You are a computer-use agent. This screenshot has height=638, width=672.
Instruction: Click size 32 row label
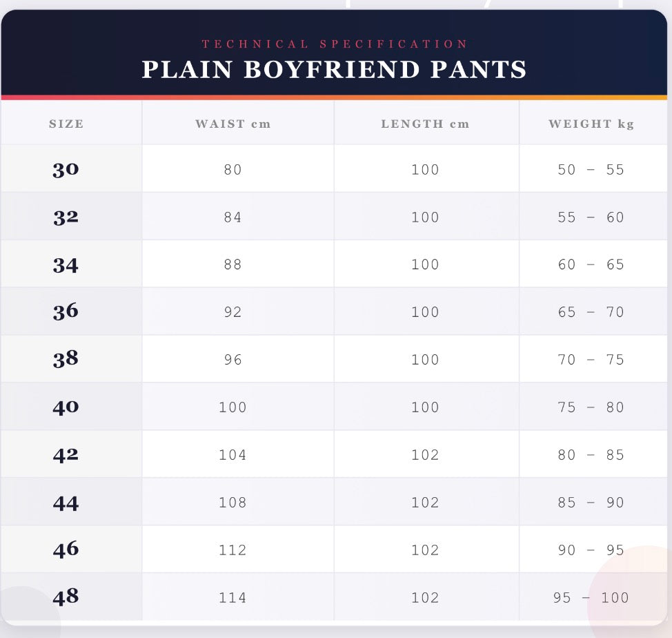pyautogui.click(x=66, y=217)
